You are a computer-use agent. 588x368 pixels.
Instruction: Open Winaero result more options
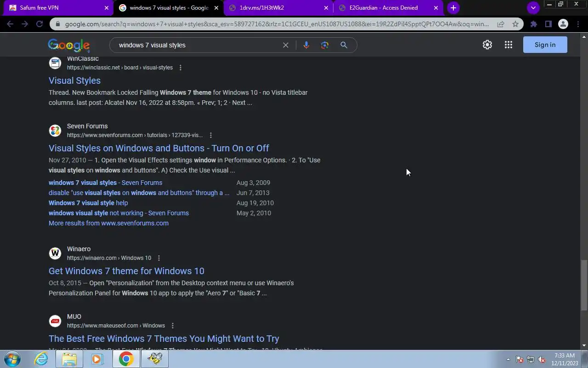[159, 258]
